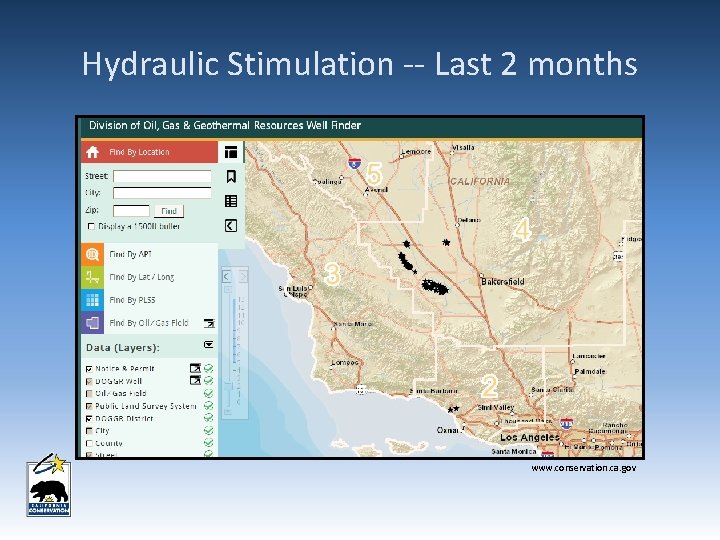
Task: Click the orange Find By API icon
Action: tap(92, 254)
